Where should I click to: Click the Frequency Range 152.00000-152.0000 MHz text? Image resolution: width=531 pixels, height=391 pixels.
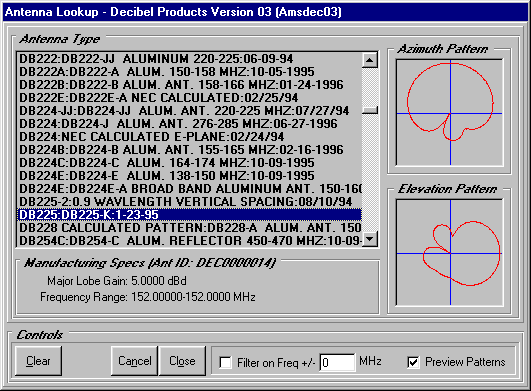point(148,297)
